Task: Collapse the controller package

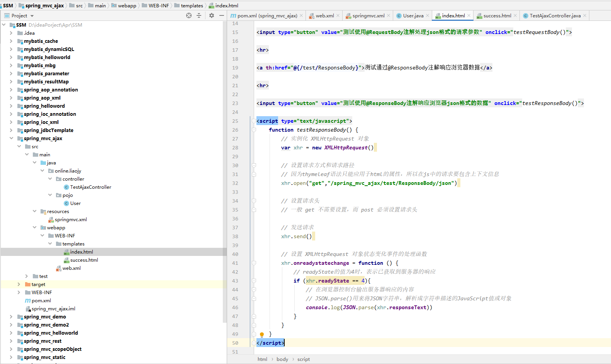Action: tap(50, 179)
